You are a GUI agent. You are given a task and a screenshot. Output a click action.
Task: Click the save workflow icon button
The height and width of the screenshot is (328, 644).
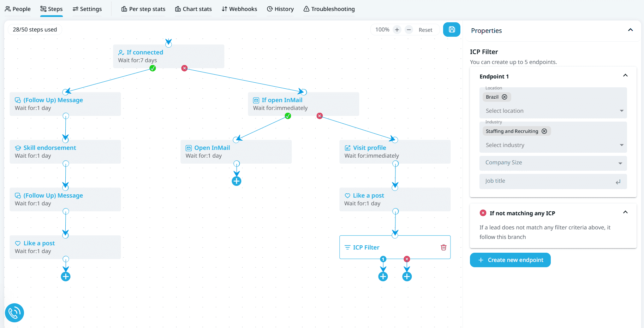point(452,30)
